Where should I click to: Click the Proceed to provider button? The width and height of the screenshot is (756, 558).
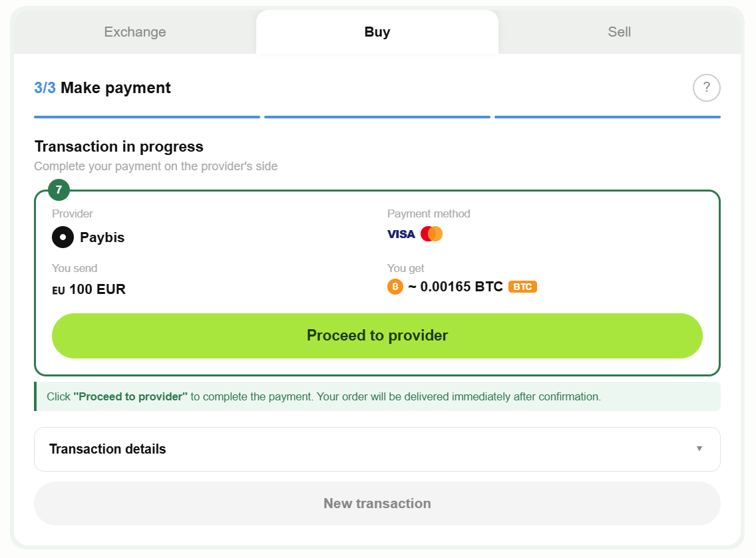coord(377,336)
